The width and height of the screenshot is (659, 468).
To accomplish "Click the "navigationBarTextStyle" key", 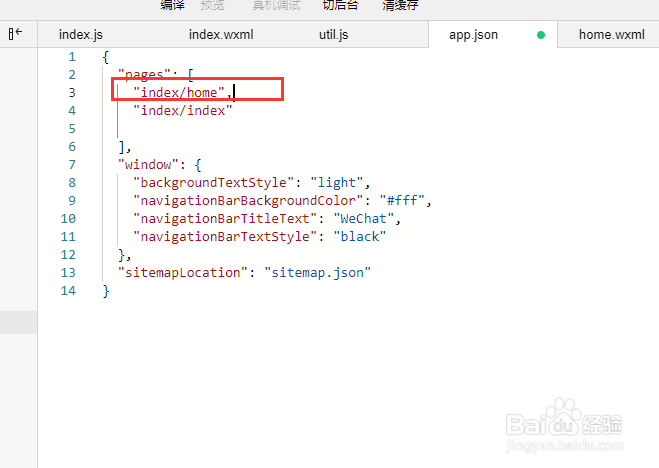I will pos(224,237).
